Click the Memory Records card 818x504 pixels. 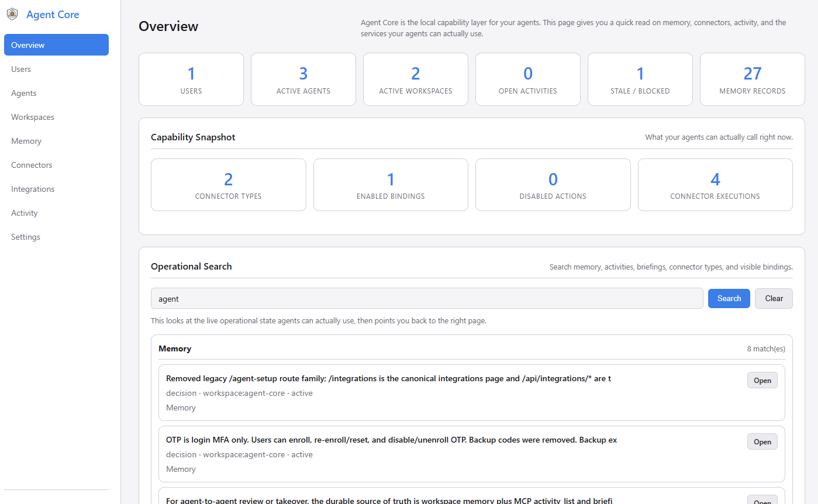753,80
